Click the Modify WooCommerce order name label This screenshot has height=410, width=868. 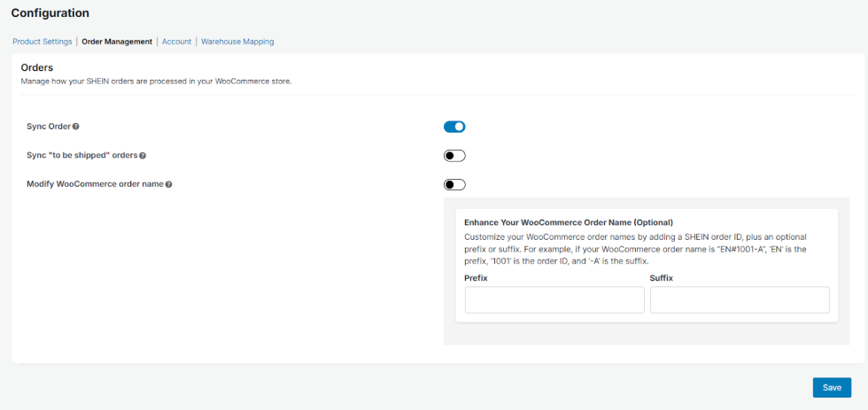click(x=95, y=185)
